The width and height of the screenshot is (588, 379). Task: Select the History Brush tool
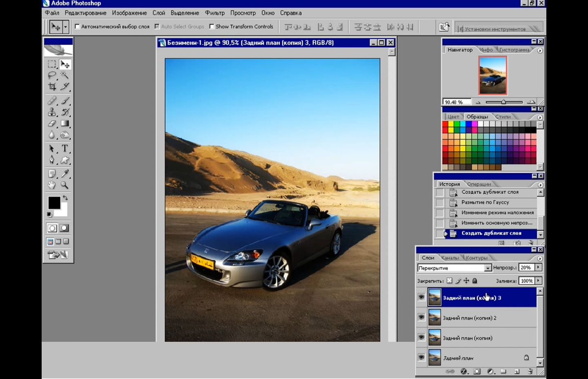point(65,112)
